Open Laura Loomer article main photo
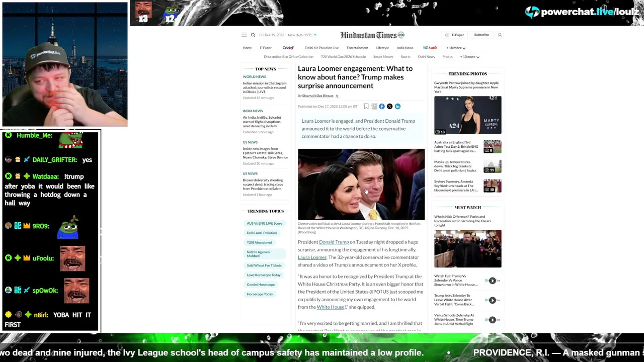The height and width of the screenshot is (362, 644). 361,184
